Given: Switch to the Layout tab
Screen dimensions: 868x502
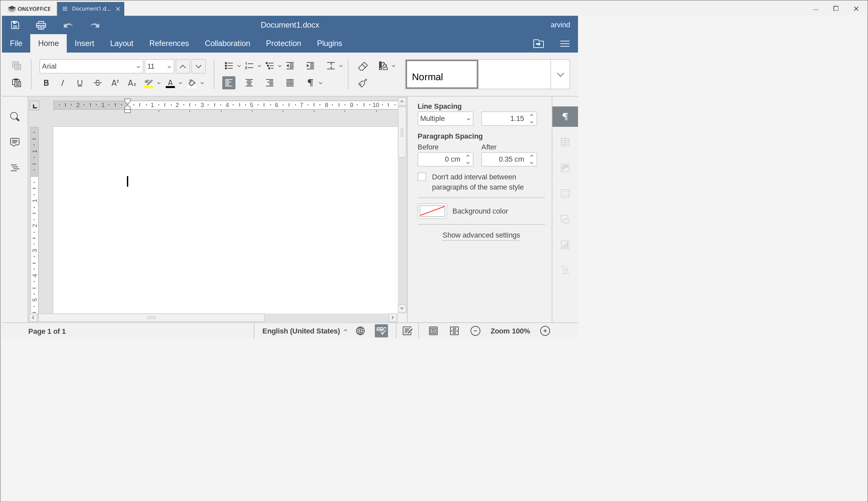Looking at the screenshot, I should coord(122,43).
